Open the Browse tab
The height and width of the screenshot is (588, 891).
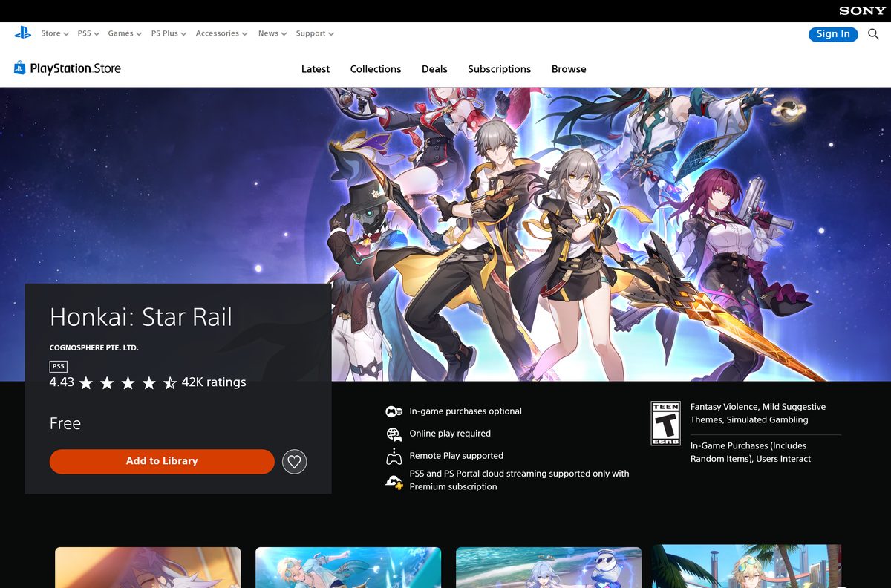pos(569,69)
